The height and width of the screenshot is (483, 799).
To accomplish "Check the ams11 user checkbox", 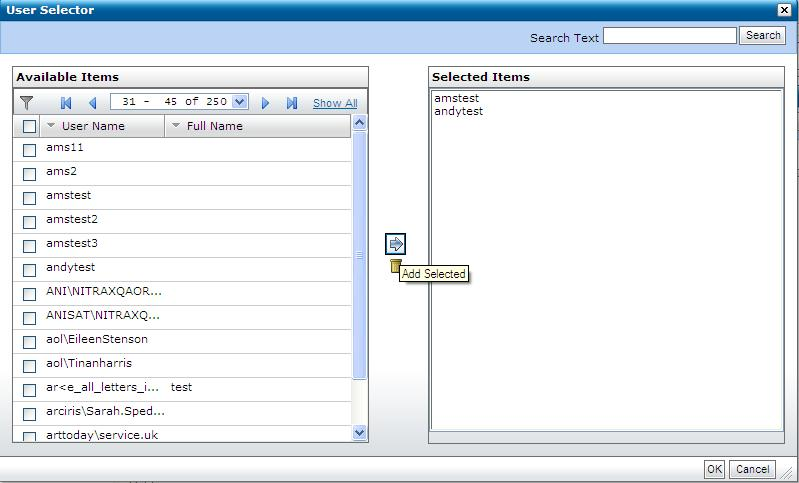I will click(x=30, y=150).
